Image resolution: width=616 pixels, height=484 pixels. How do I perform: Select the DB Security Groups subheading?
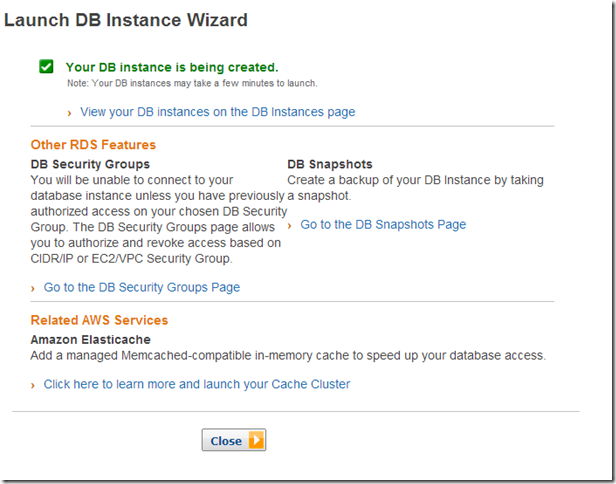coord(90,164)
